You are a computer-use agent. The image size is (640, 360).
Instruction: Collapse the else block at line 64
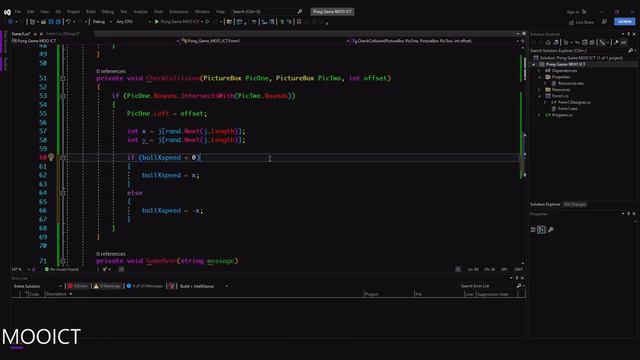click(x=62, y=193)
